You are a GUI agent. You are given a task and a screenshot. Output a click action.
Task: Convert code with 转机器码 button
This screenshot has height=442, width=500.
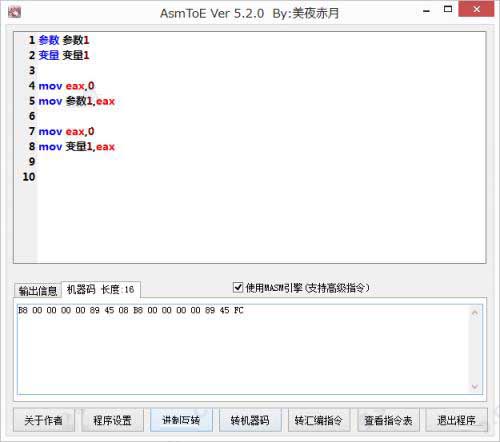tap(250, 420)
